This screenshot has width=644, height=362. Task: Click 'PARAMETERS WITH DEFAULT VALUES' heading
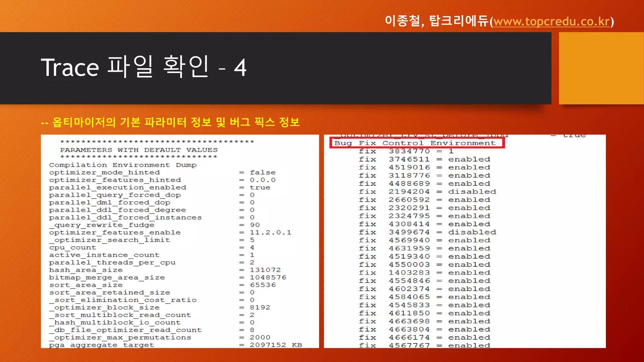[x=139, y=150]
